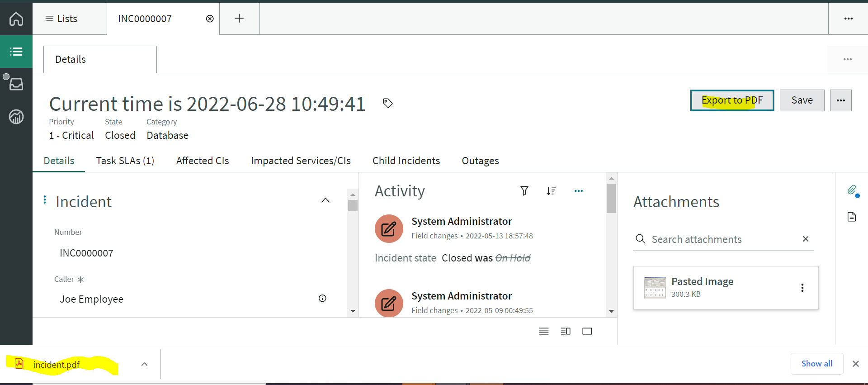Switch to the Task SLAs tab
The width and height of the screenshot is (868, 385).
(x=125, y=161)
